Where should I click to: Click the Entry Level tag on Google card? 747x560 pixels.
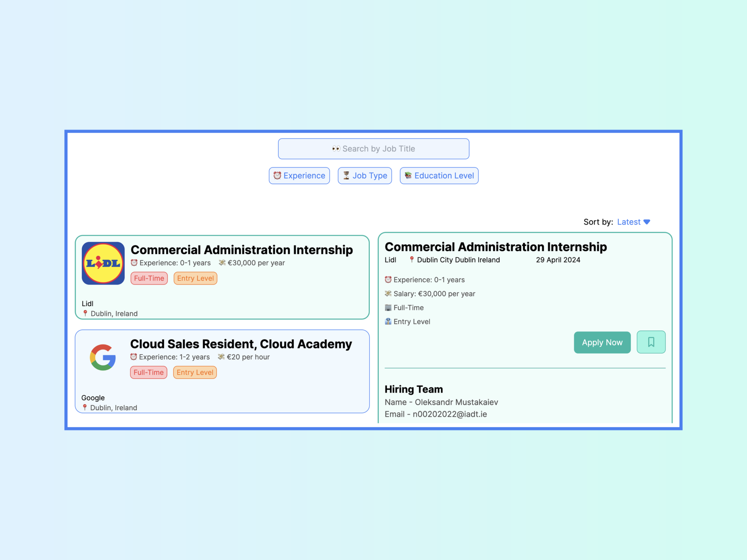click(195, 372)
